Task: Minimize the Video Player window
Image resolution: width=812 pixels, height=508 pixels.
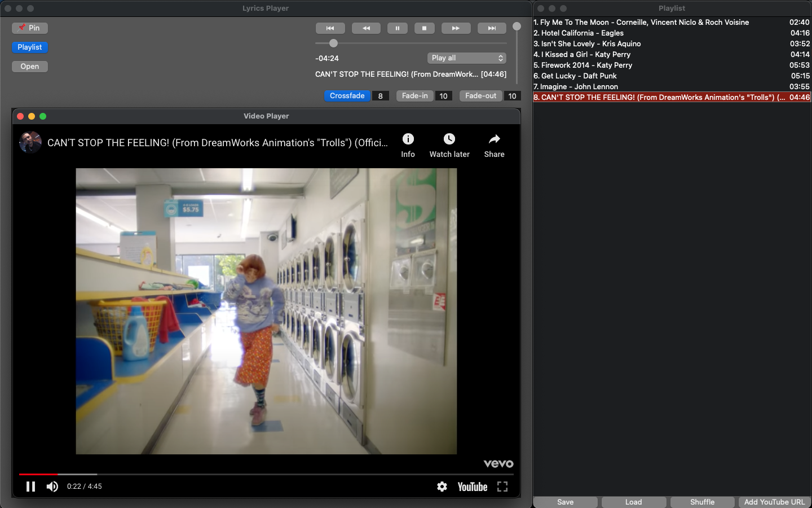Action: 32,116
